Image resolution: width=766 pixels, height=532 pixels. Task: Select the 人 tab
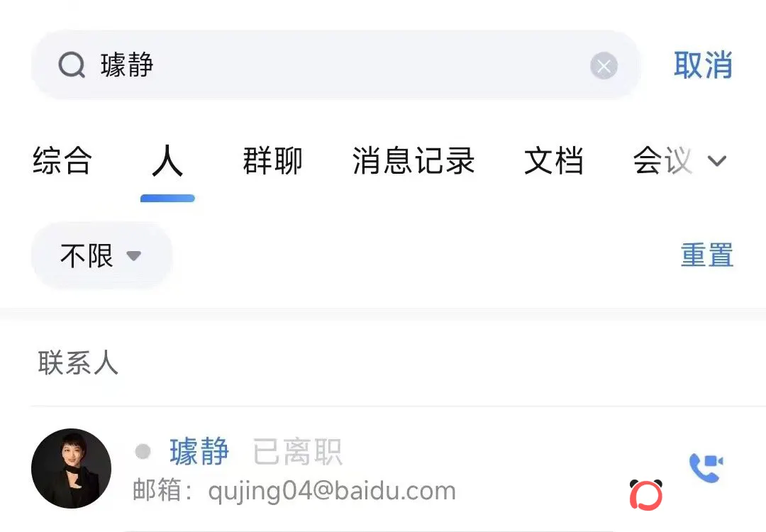(x=167, y=161)
